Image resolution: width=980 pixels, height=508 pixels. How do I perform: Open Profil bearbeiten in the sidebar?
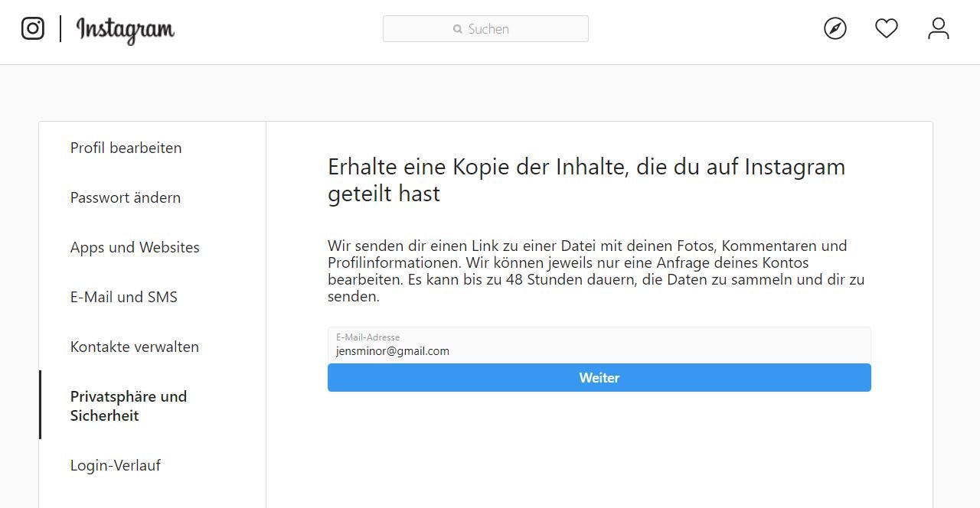tap(126, 148)
